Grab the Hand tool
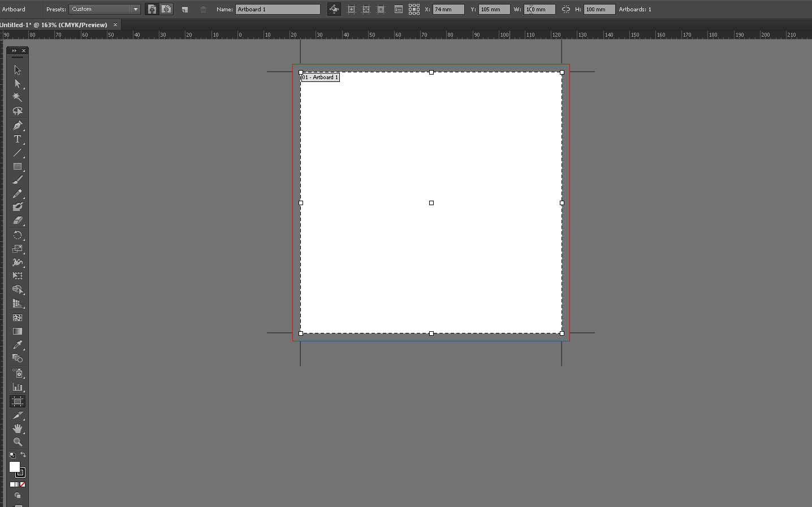This screenshot has height=507, width=812. pos(17,429)
